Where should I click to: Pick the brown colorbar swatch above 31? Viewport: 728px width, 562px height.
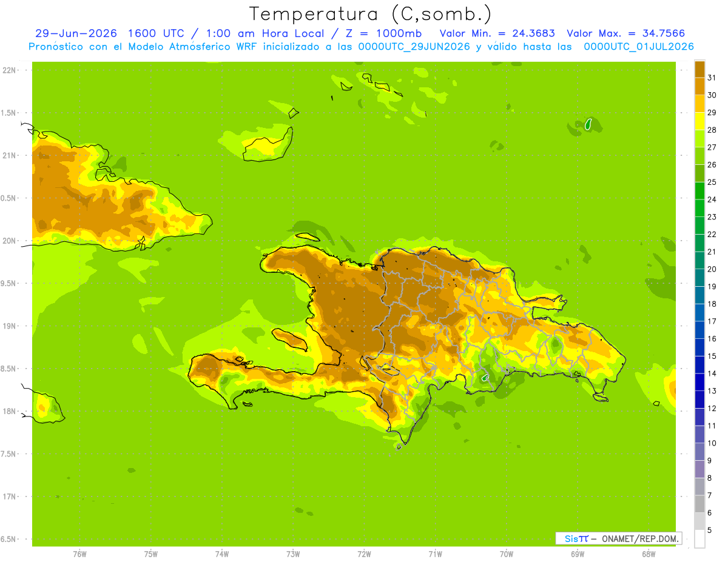[699, 69]
